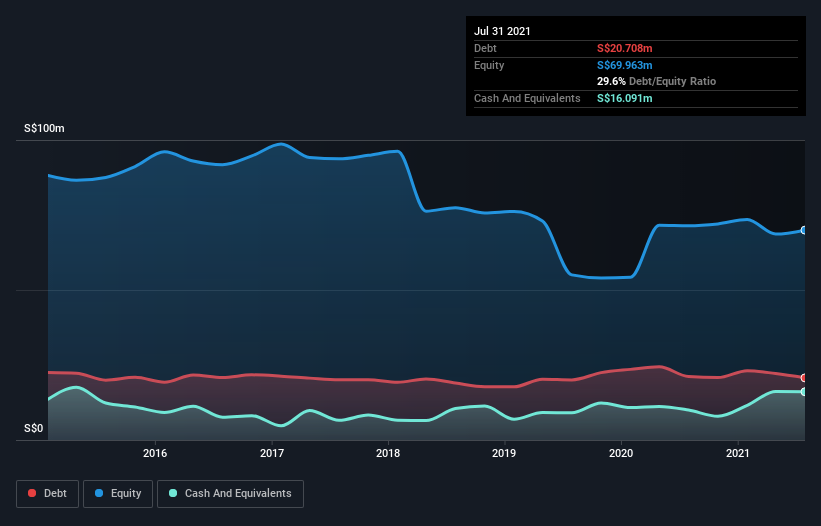Click Cash And Equivalents label in tooltip
The width and height of the screenshot is (821, 526).
527,98
